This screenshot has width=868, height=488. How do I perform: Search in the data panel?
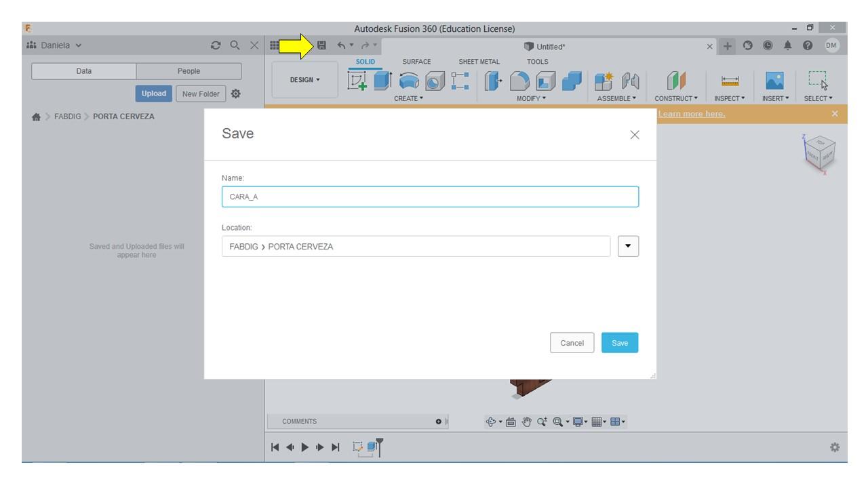(235, 46)
